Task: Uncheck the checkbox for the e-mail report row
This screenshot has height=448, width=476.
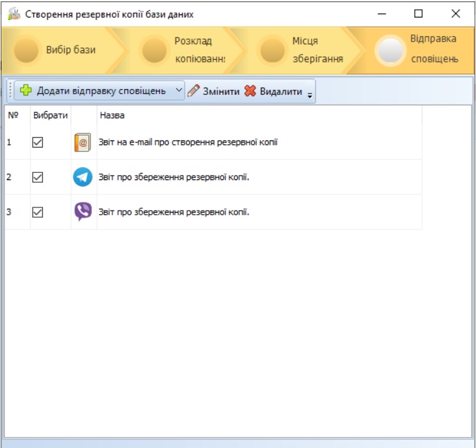Action: (x=38, y=142)
